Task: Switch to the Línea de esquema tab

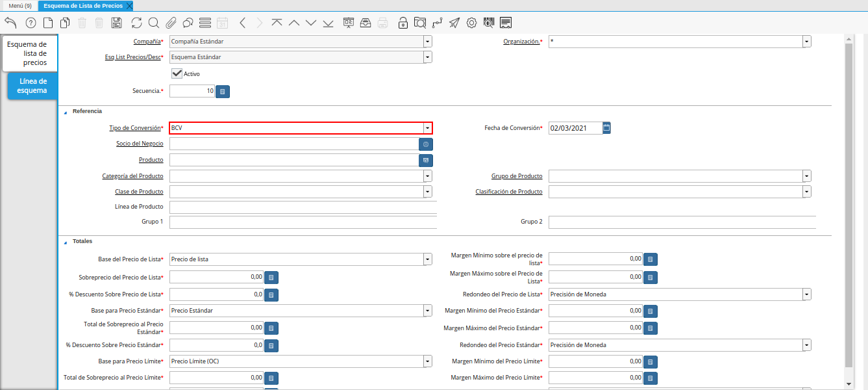Action: (x=32, y=86)
